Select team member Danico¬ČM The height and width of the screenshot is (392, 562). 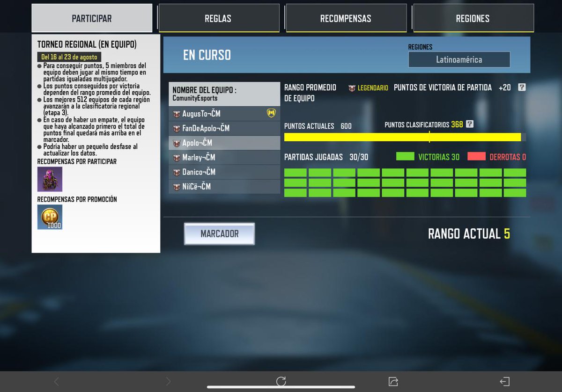tap(224, 172)
